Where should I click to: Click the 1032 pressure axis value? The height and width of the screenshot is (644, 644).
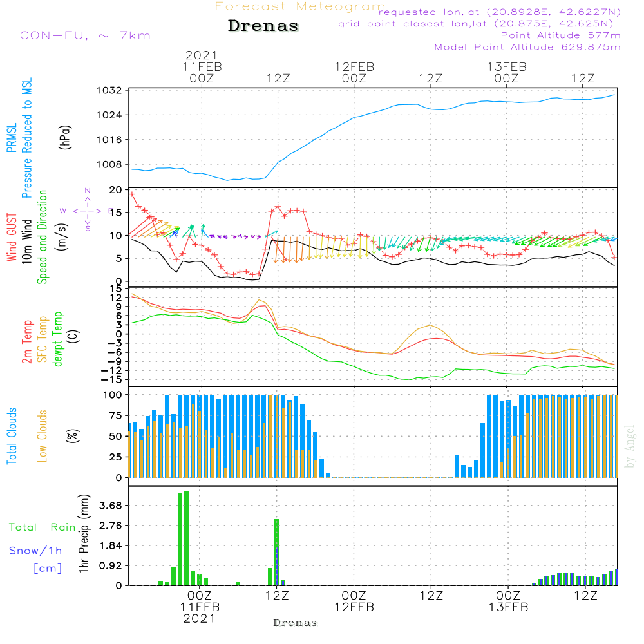[x=109, y=90]
